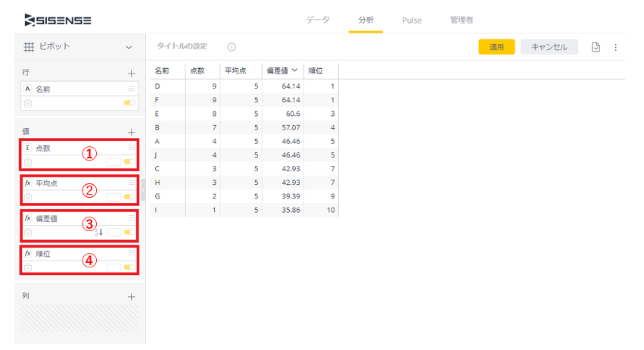This screenshot has width=644, height=350.
Task: Click the fx formula icon for 順位
Action: (28, 253)
